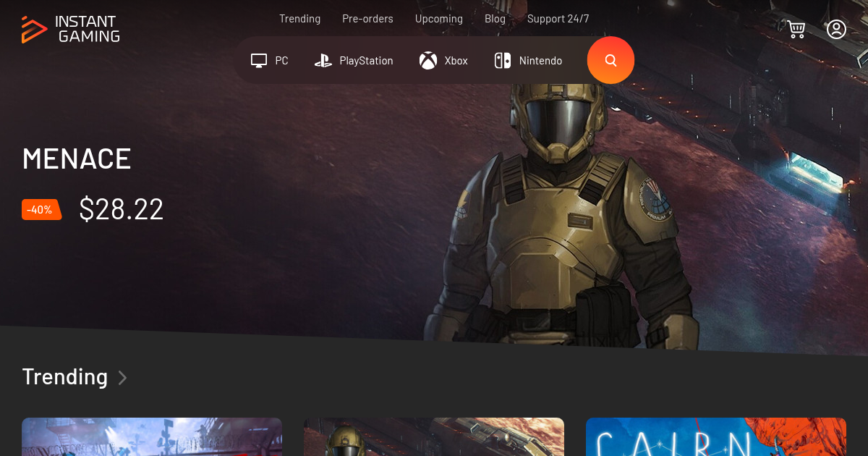The height and width of the screenshot is (456, 868).
Task: Select the Xbox platform icon
Action: click(427, 60)
